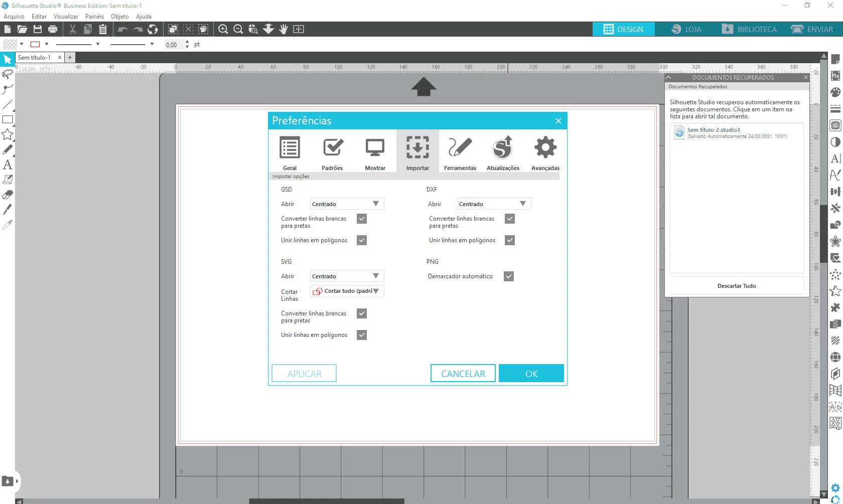The image size is (843, 504).
Task: Open the Geral preferences section
Action: tap(290, 152)
